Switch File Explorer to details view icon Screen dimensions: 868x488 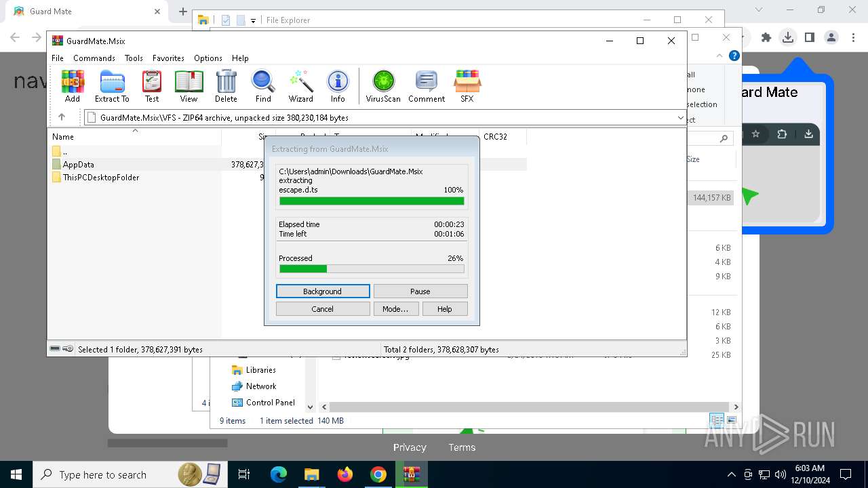tap(717, 420)
